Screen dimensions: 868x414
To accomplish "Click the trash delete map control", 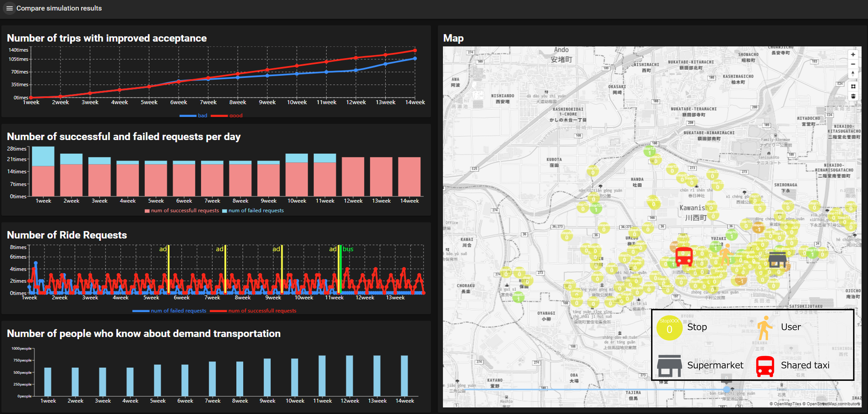I will pyautogui.click(x=853, y=96).
